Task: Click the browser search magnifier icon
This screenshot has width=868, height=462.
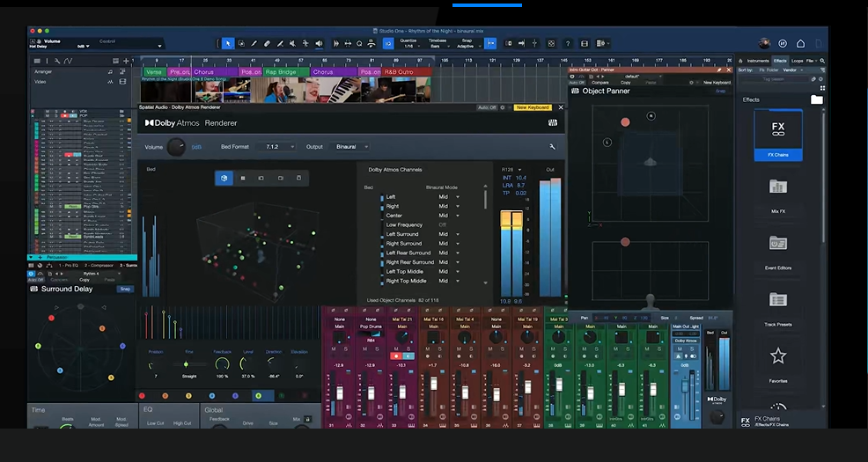Action: (822, 61)
